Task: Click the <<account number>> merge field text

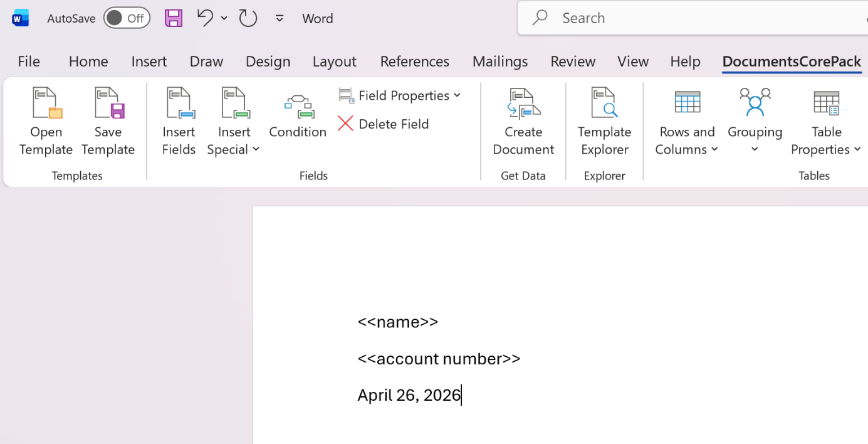Action: point(439,358)
